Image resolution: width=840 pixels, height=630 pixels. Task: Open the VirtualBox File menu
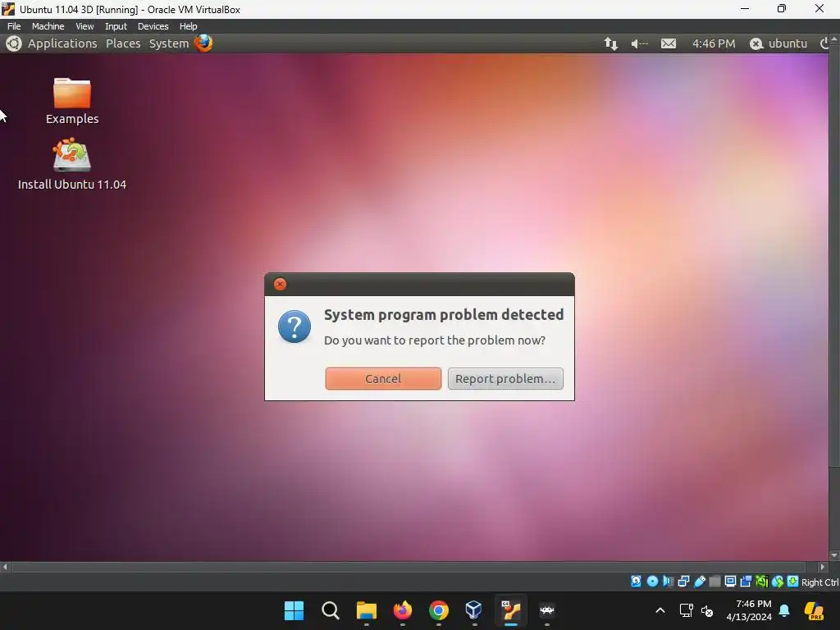(14, 26)
